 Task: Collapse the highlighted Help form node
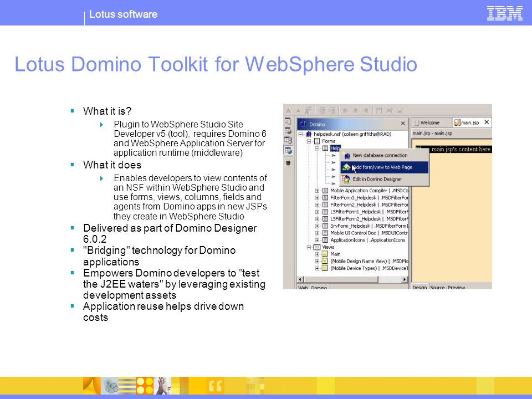click(x=317, y=149)
